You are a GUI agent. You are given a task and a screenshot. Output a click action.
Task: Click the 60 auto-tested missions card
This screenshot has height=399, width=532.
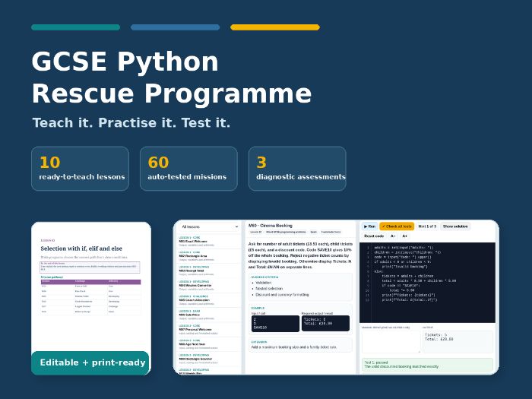[188, 169]
